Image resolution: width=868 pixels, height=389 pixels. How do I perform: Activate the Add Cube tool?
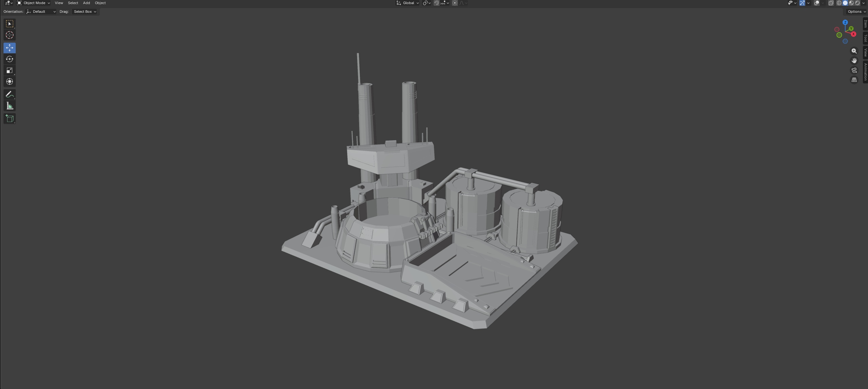click(x=9, y=118)
